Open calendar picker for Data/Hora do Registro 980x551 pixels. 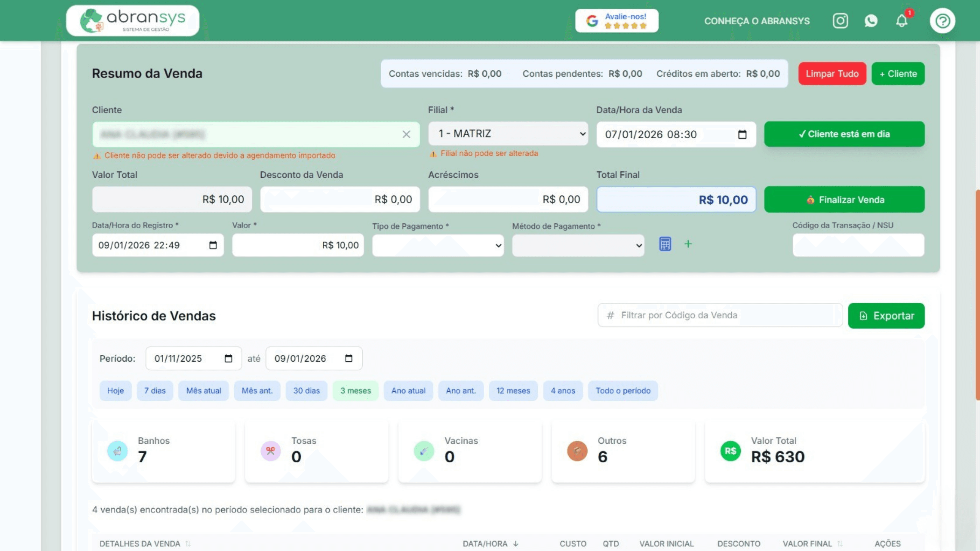(213, 245)
